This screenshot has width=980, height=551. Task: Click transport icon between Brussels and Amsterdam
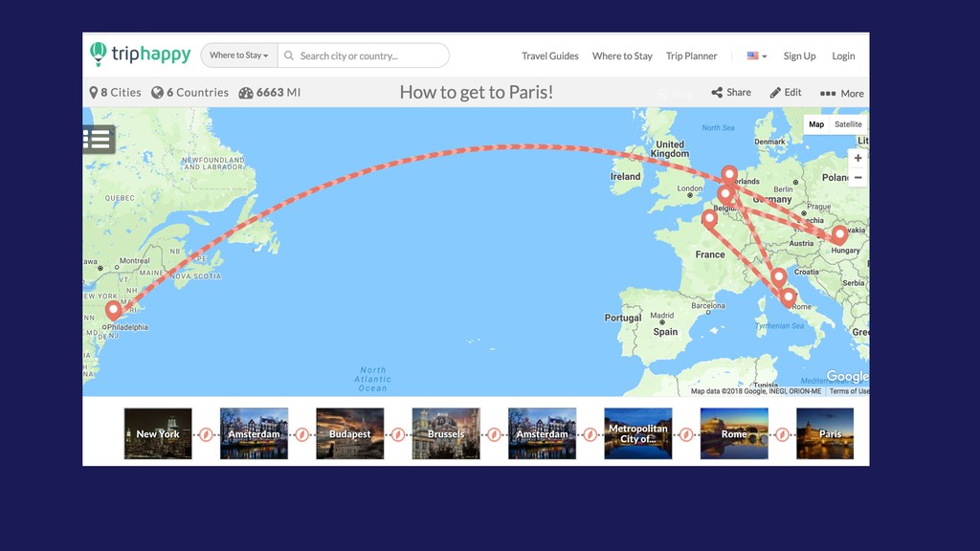tap(495, 434)
